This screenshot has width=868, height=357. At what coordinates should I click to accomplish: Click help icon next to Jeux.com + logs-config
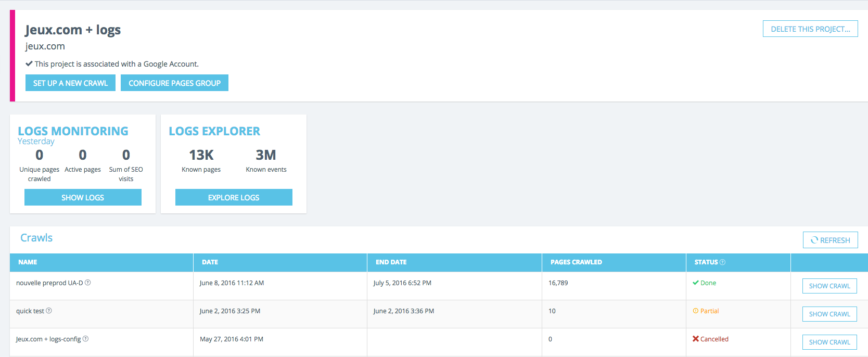point(86,339)
